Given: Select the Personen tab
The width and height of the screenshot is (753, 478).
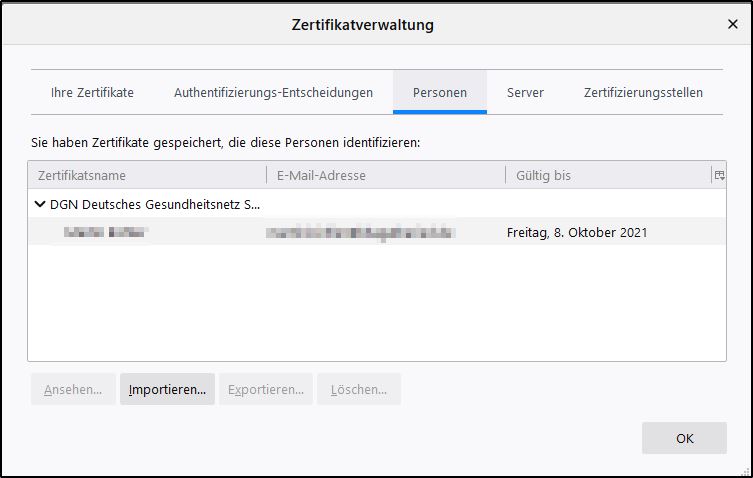Looking at the screenshot, I should pyautogui.click(x=440, y=93).
